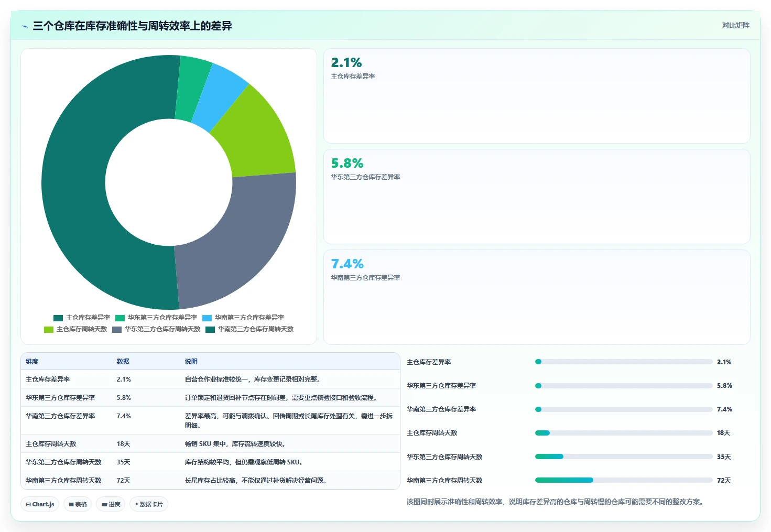Click the Chart.js tag chip
Image resolution: width=771 pixels, height=532 pixels.
[40, 504]
